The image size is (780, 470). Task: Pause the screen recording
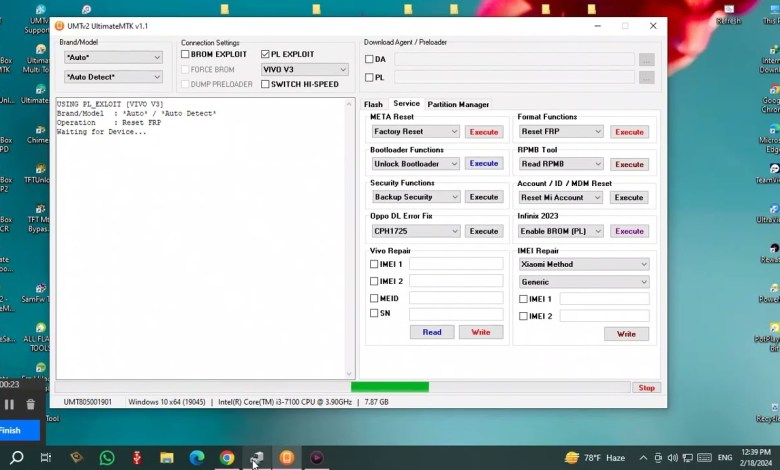[x=10, y=404]
